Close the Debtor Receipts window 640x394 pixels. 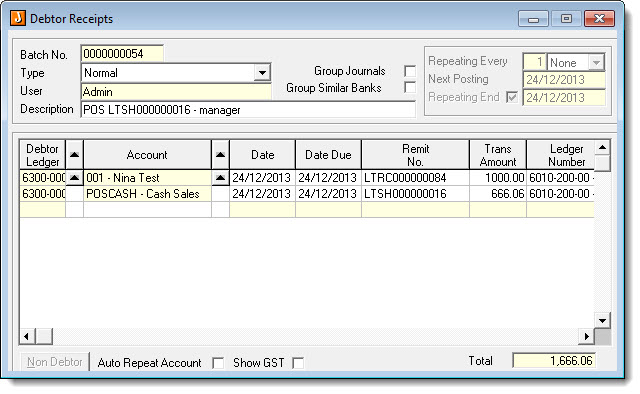click(x=599, y=19)
